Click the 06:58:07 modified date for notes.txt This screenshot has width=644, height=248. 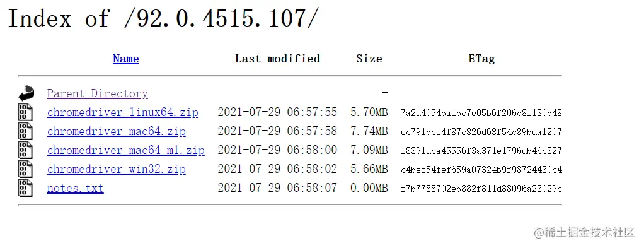click(x=277, y=188)
